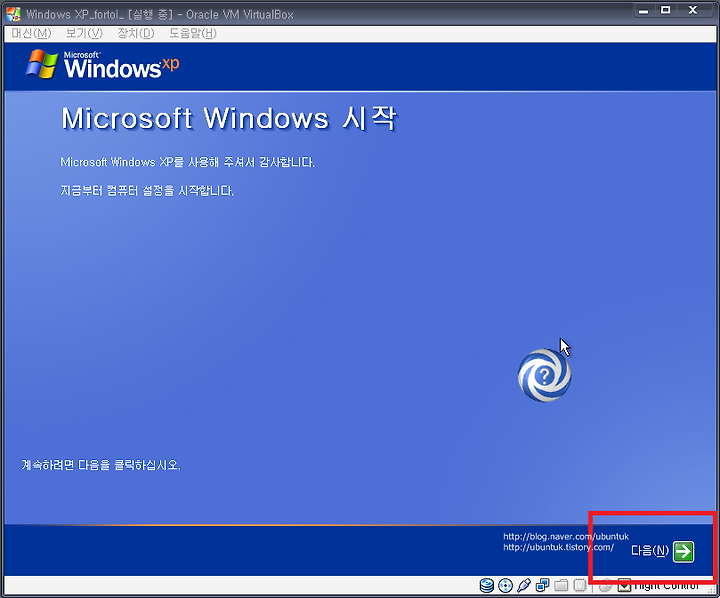This screenshot has height=598, width=720.
Task: Click the network adapters status icon
Action: coord(542,585)
